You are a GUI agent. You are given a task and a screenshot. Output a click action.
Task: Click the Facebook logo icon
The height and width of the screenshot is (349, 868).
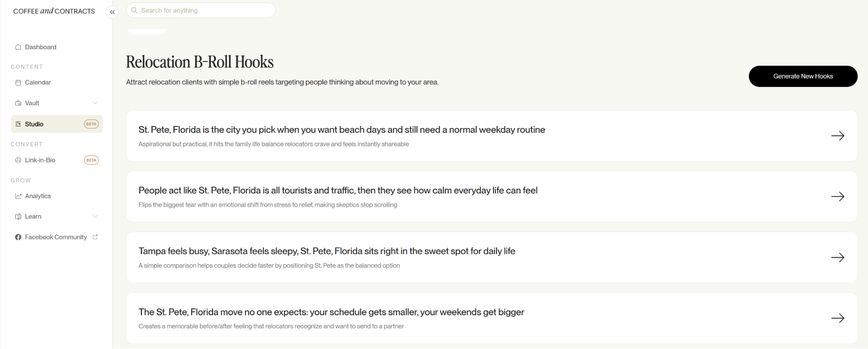pos(18,237)
